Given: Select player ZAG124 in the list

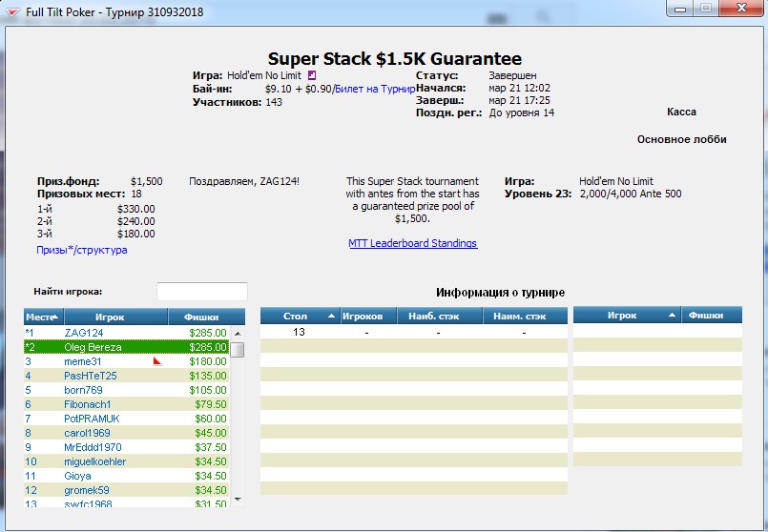Looking at the screenshot, I should (126, 333).
